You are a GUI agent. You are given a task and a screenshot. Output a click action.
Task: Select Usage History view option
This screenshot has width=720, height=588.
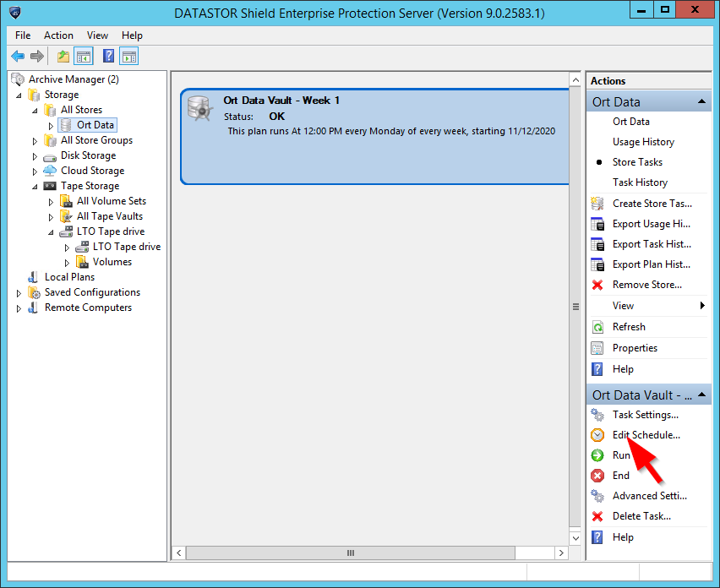coord(643,142)
